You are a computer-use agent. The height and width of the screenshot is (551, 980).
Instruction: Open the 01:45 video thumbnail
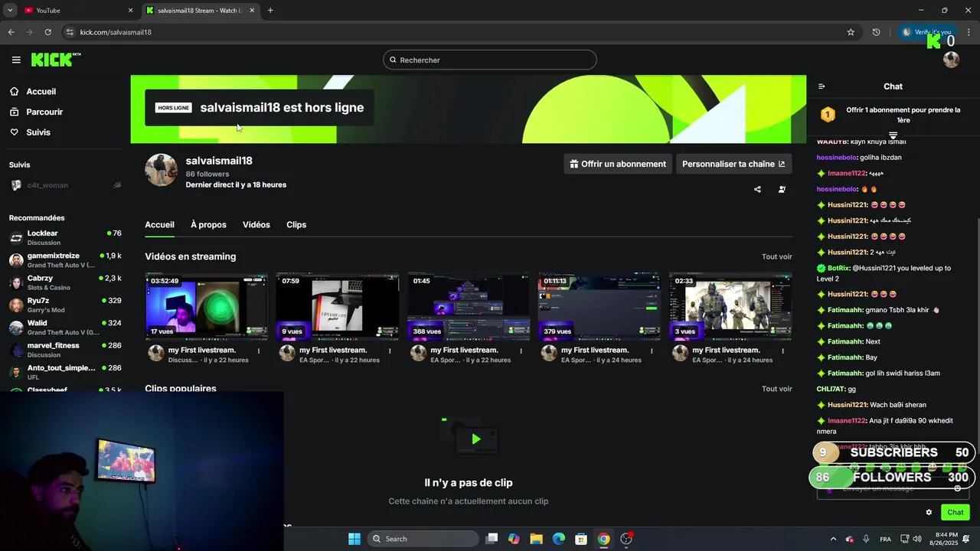tap(469, 306)
